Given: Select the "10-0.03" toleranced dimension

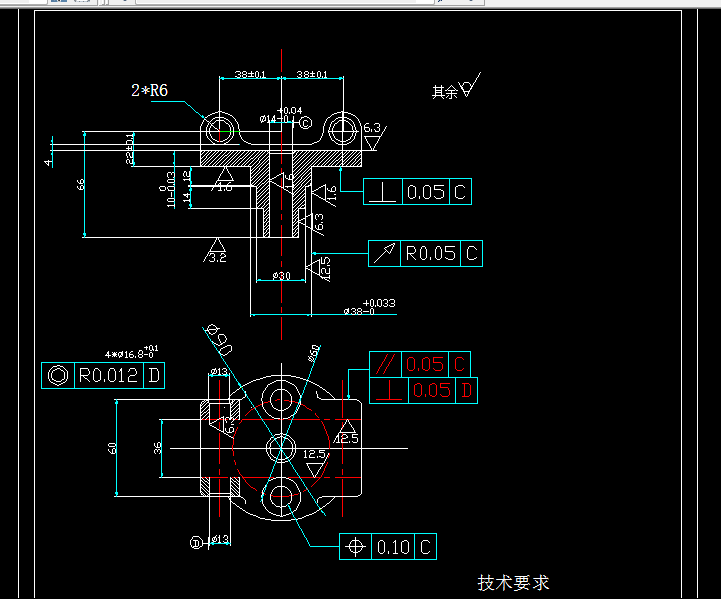Looking at the screenshot, I should point(168,189).
